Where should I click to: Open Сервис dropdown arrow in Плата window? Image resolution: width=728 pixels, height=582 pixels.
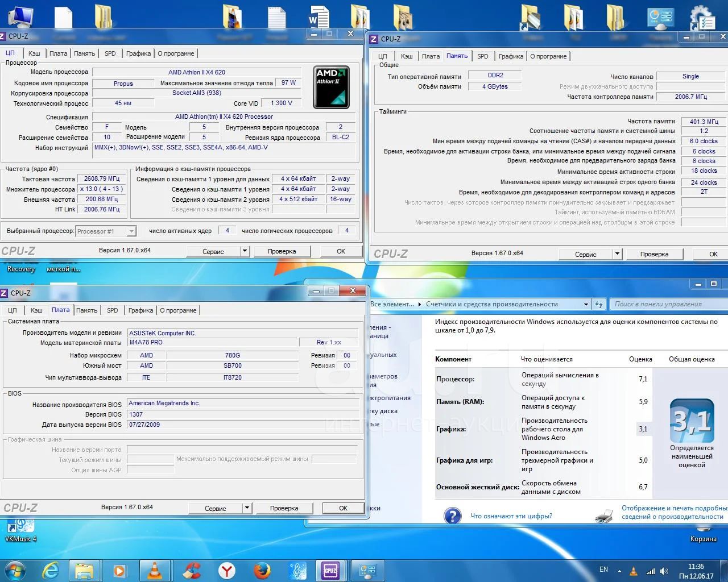click(x=247, y=508)
